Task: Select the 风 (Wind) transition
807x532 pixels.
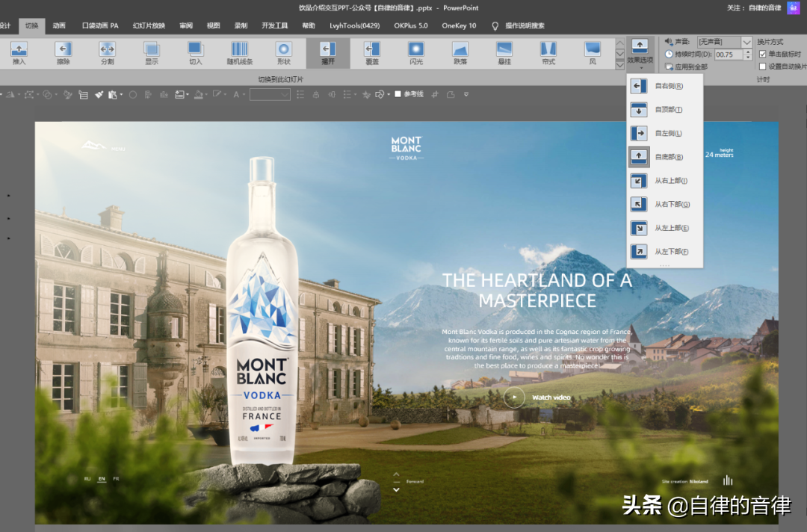Action: (x=593, y=53)
